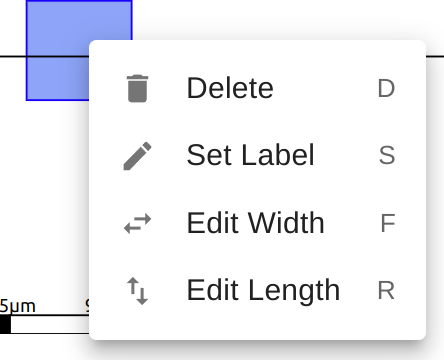Viewport: 444px width, 360px height.
Task: Click the horizontal arrows Edit Width icon
Action: [138, 223]
